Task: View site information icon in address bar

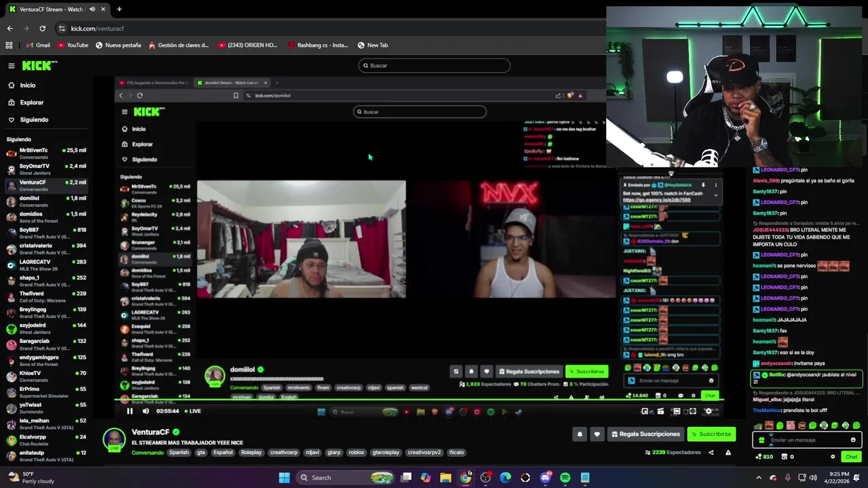Action: [62, 28]
